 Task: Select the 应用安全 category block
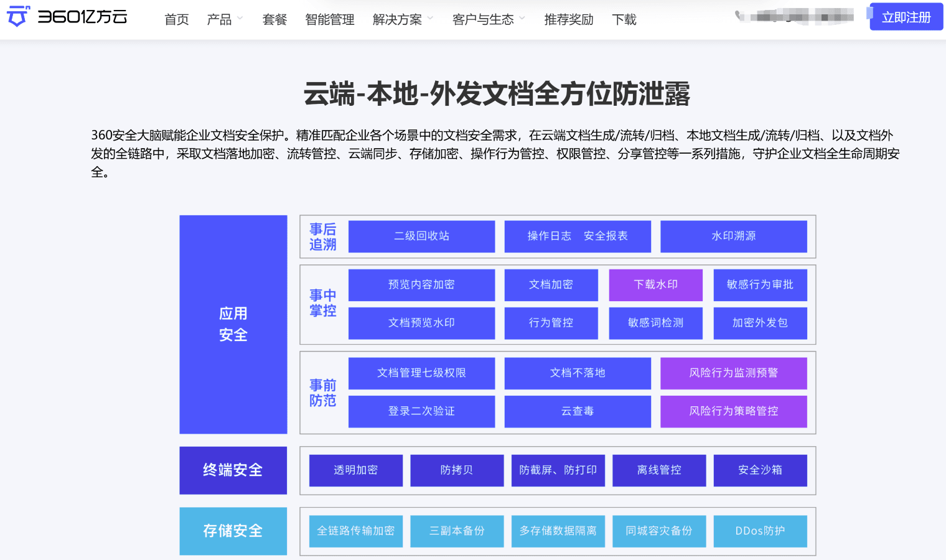pyautogui.click(x=233, y=324)
